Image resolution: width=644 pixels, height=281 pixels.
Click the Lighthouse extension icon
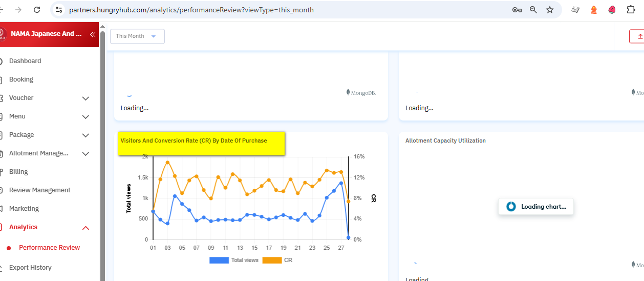(x=594, y=10)
